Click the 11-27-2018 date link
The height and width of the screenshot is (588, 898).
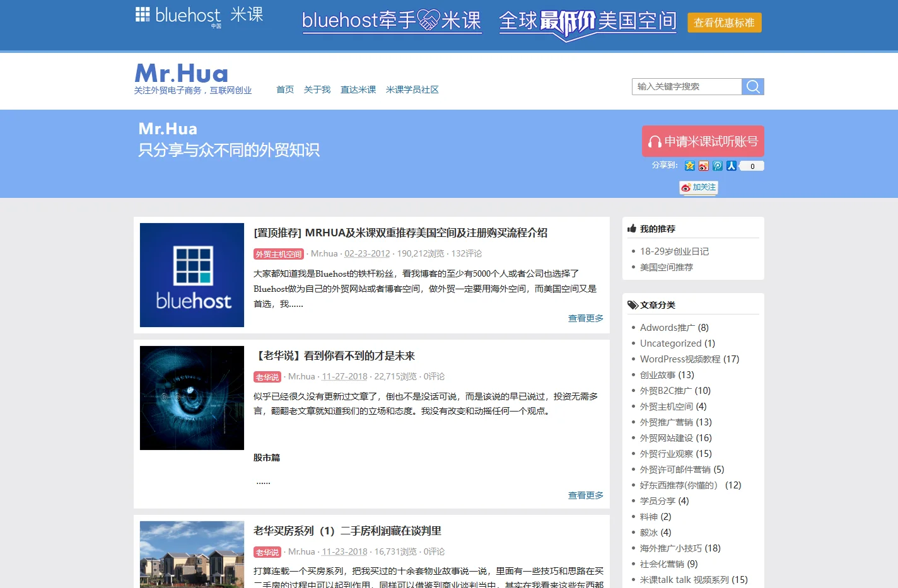tap(344, 376)
